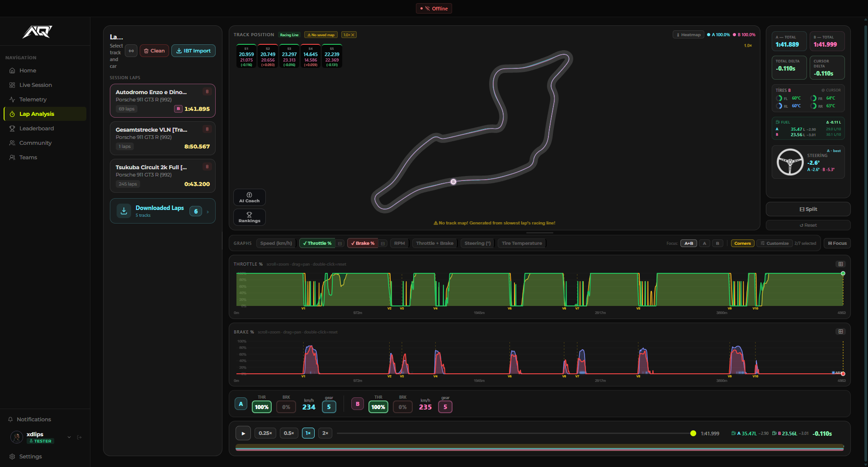Select the Gesamtstrecke VLN session card

pos(163,138)
